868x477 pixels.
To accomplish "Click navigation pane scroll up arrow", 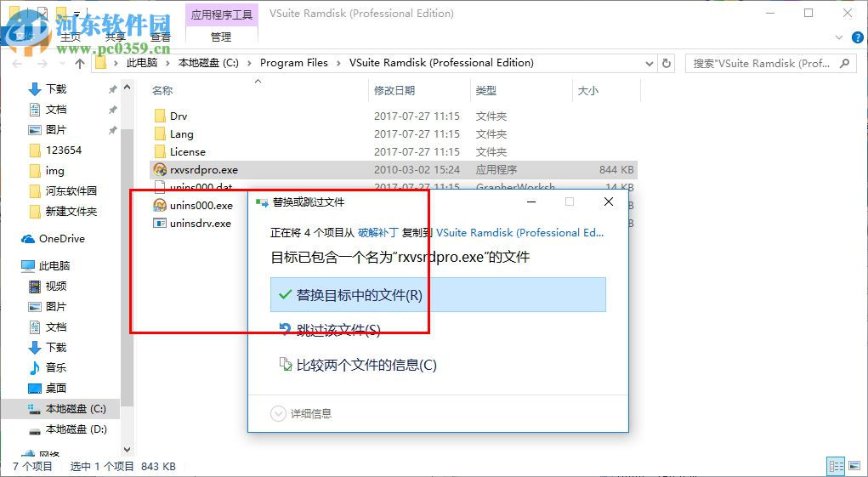I will tap(128, 87).
